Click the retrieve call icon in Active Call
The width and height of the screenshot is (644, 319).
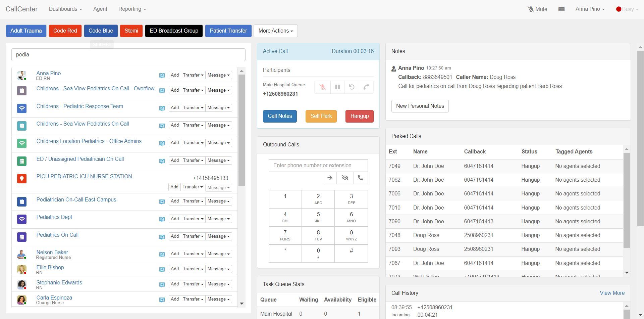[x=352, y=87]
